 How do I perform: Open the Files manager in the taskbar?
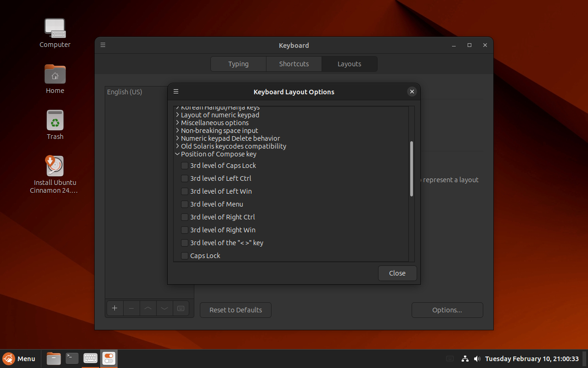coord(54,358)
